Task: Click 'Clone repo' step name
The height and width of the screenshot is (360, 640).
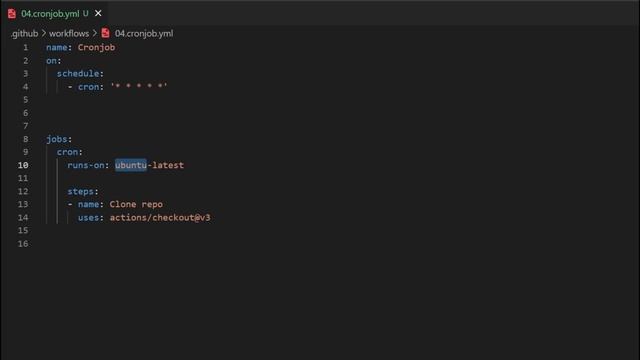Action: point(136,204)
